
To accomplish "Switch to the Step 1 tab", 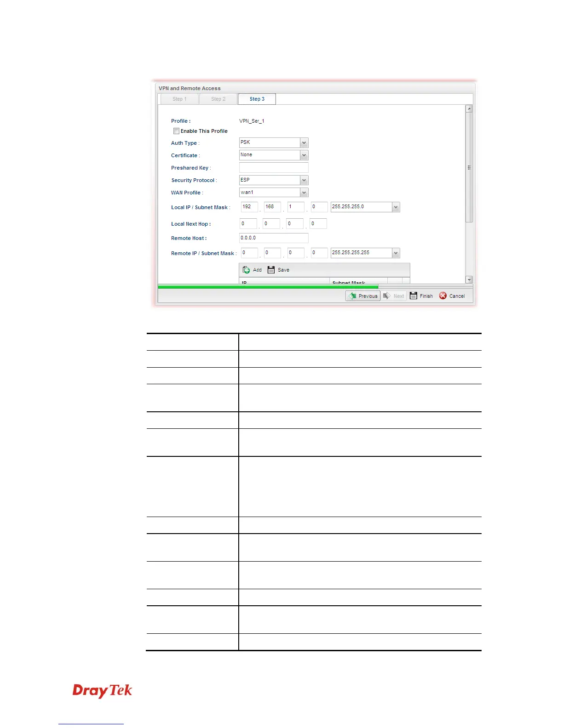I will click(x=179, y=99).
